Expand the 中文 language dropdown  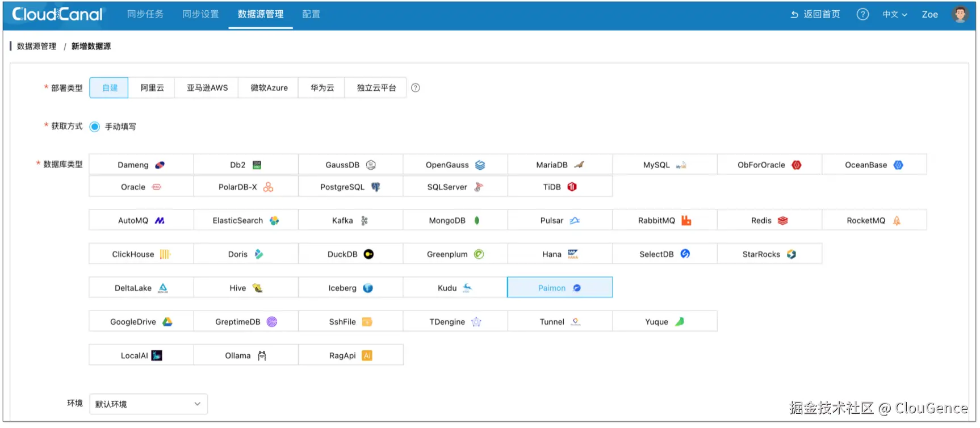pos(895,14)
